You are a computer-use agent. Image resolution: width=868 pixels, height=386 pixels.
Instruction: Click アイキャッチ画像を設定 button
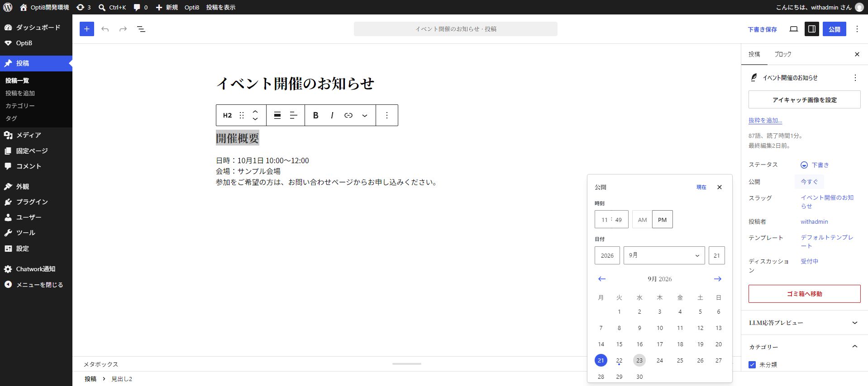(x=805, y=99)
